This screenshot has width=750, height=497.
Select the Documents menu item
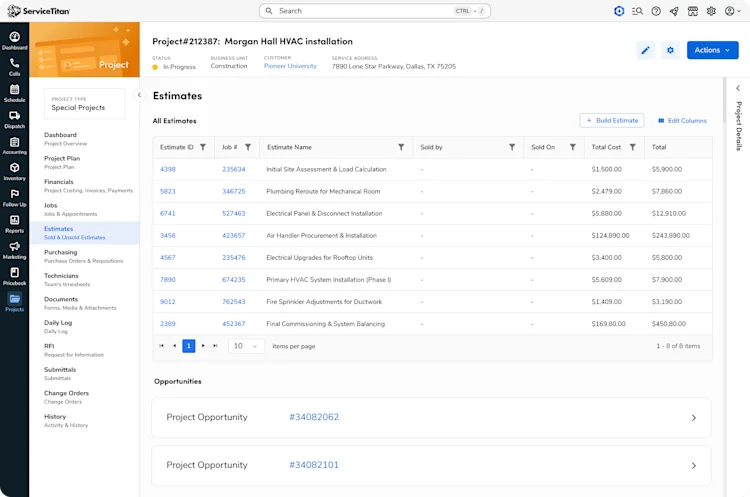coord(85,303)
